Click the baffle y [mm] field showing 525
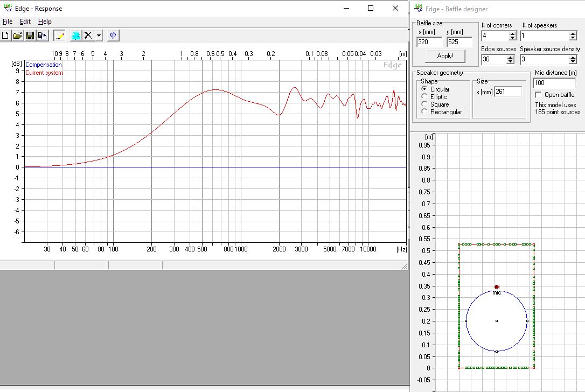 [x=459, y=42]
